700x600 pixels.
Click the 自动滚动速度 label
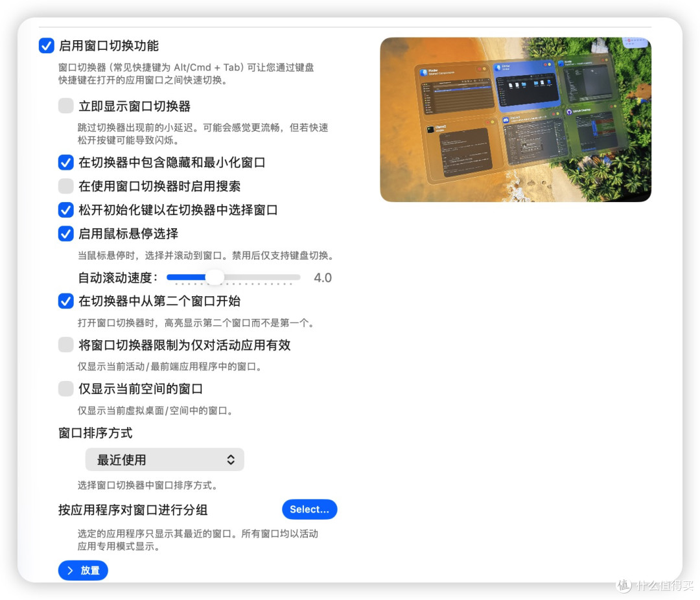click(x=118, y=278)
